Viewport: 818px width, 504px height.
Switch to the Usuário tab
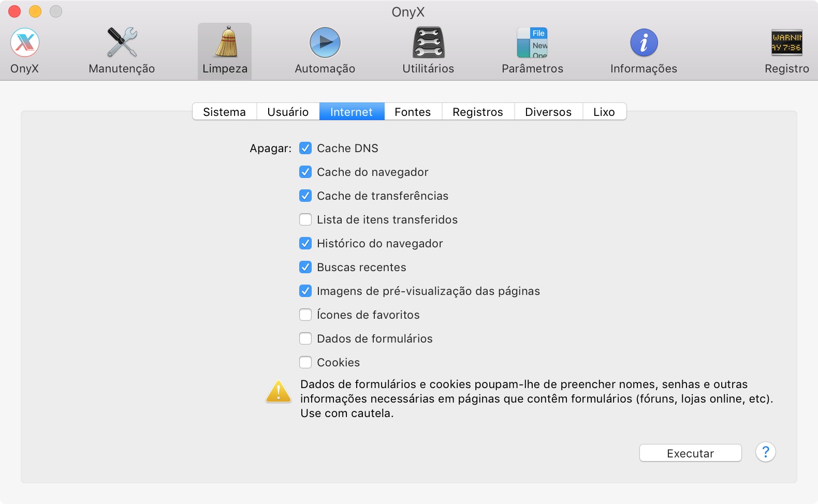pyautogui.click(x=288, y=112)
